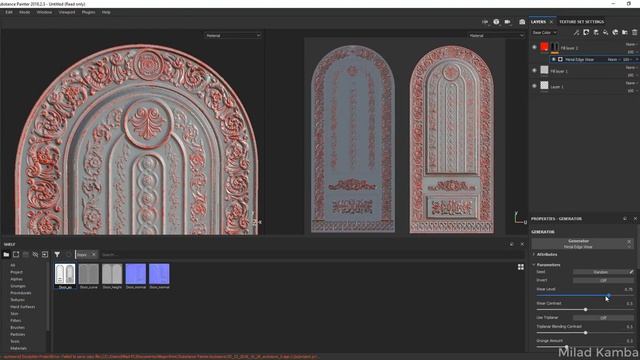The image size is (640, 360).
Task: Click the grid view size icon in Shelf
Action: [521, 267]
